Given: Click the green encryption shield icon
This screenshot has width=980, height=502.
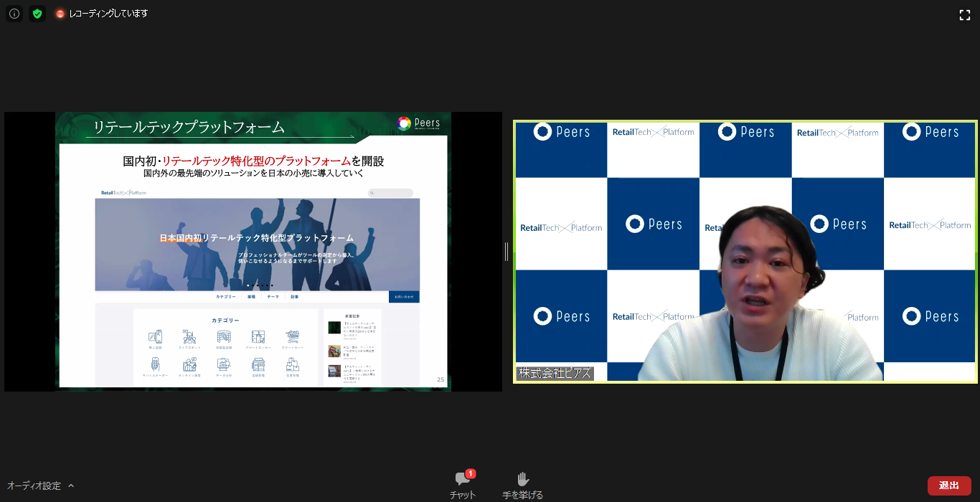Looking at the screenshot, I should (37, 14).
